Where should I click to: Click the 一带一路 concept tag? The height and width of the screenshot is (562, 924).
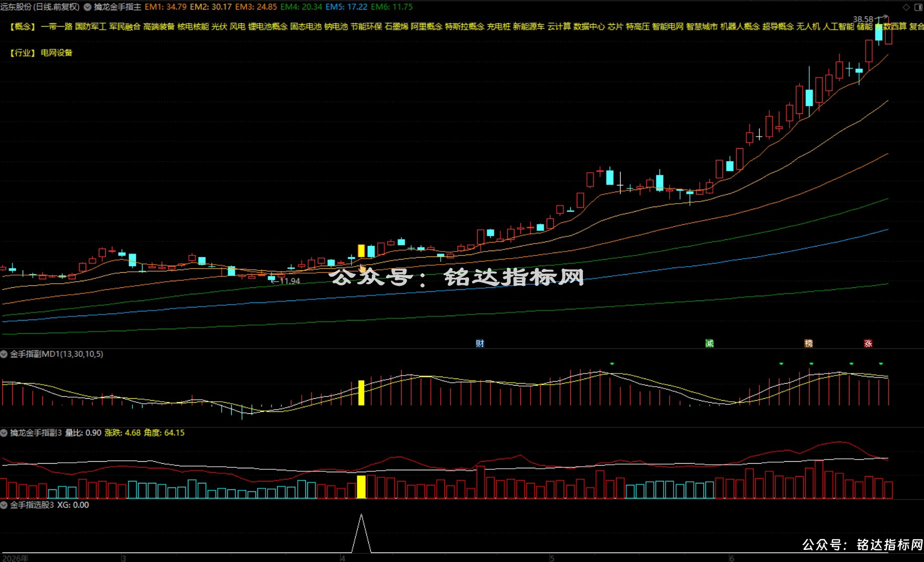[56, 26]
